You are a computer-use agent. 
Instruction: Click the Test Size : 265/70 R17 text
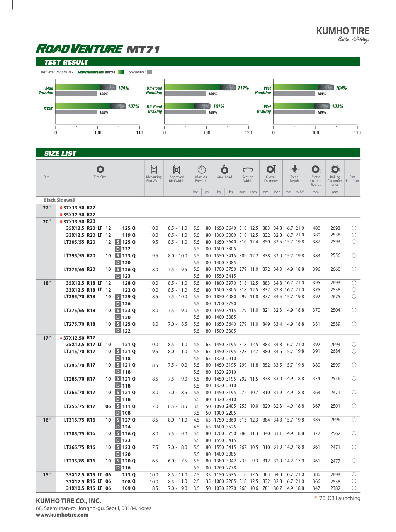click(57, 72)
